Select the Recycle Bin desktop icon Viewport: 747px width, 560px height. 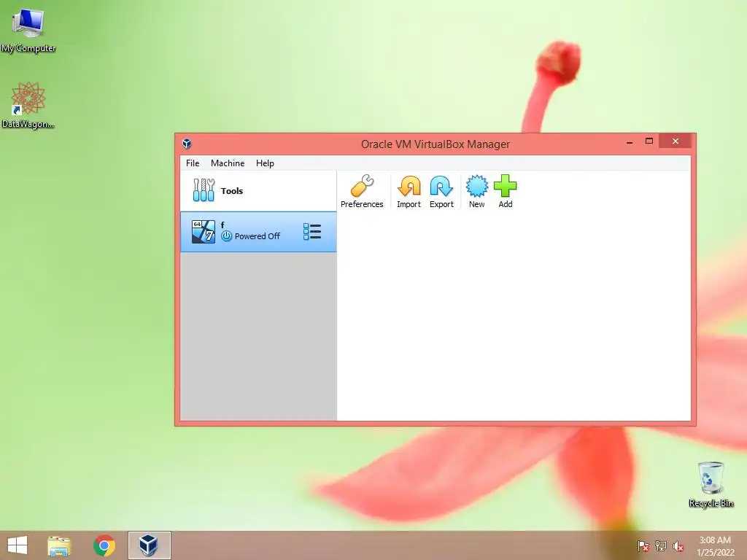tap(711, 485)
